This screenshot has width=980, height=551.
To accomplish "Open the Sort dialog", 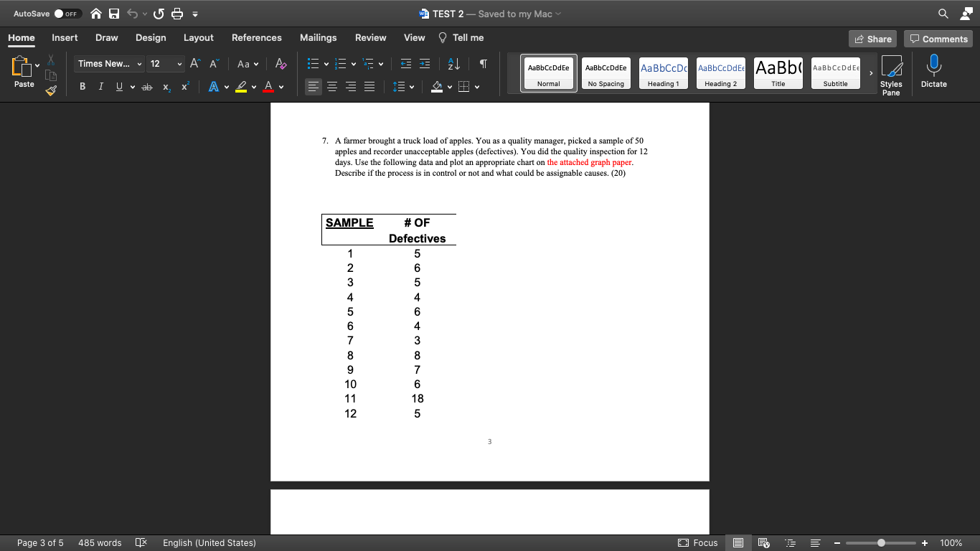I will pyautogui.click(x=453, y=64).
